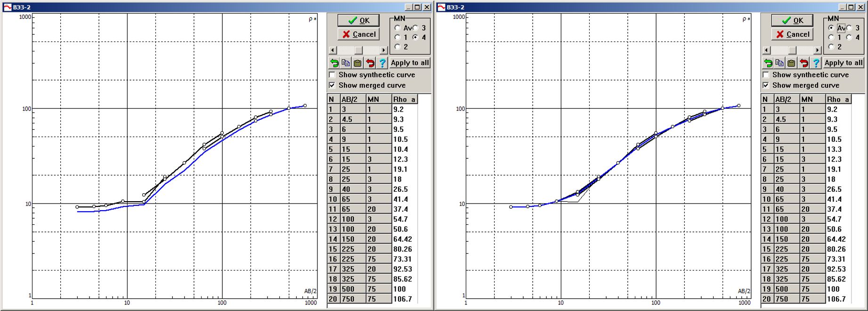Viewport: 868px width, 311px height.
Task: Click 'AB/2' column header in left window
Action: 353,99
